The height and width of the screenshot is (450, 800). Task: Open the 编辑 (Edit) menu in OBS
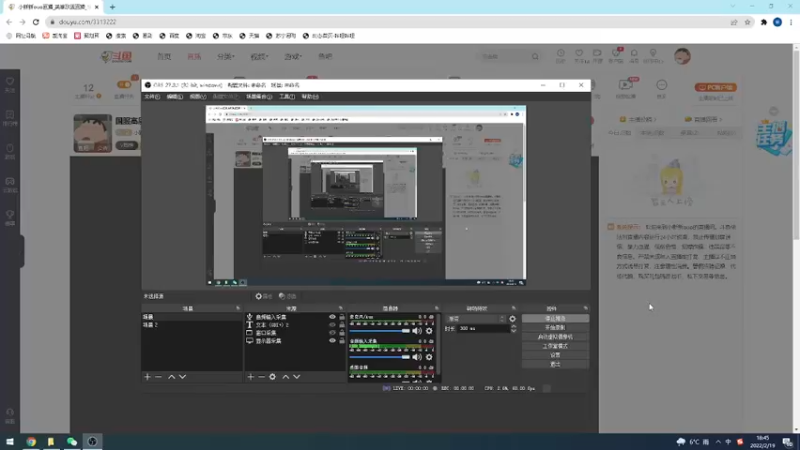[174, 96]
